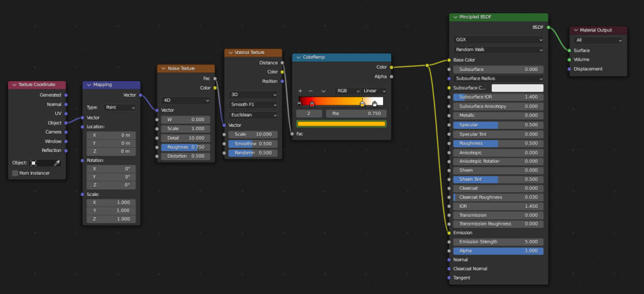Click the orange active stop color swatch
The height and width of the screenshot is (294, 644).
(x=341, y=124)
